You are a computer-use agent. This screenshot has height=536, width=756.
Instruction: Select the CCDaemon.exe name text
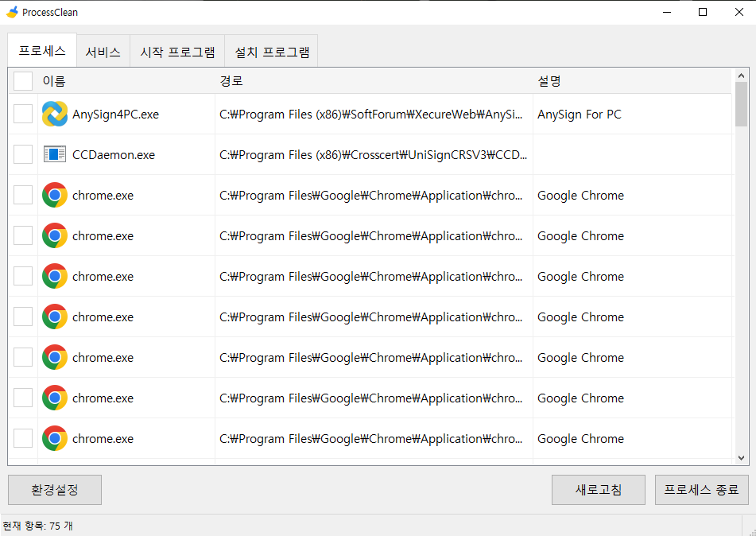[x=114, y=155]
